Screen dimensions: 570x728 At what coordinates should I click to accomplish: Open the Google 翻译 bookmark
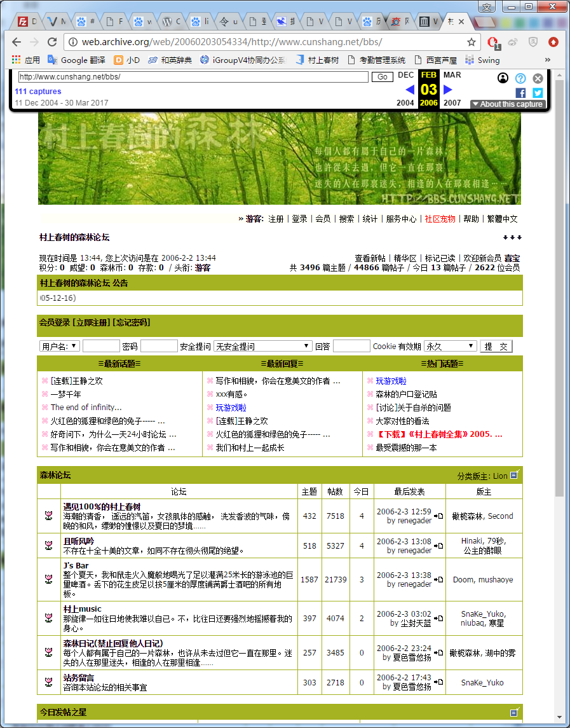point(77,60)
